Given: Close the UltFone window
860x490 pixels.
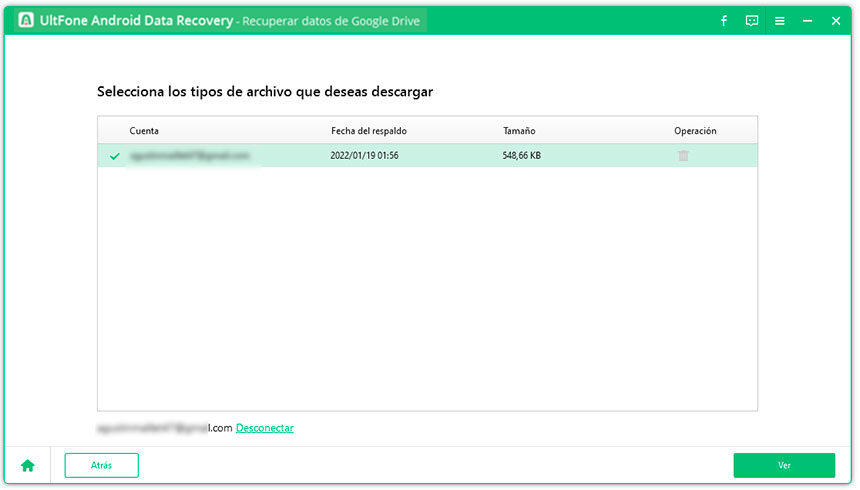Looking at the screenshot, I should [836, 21].
